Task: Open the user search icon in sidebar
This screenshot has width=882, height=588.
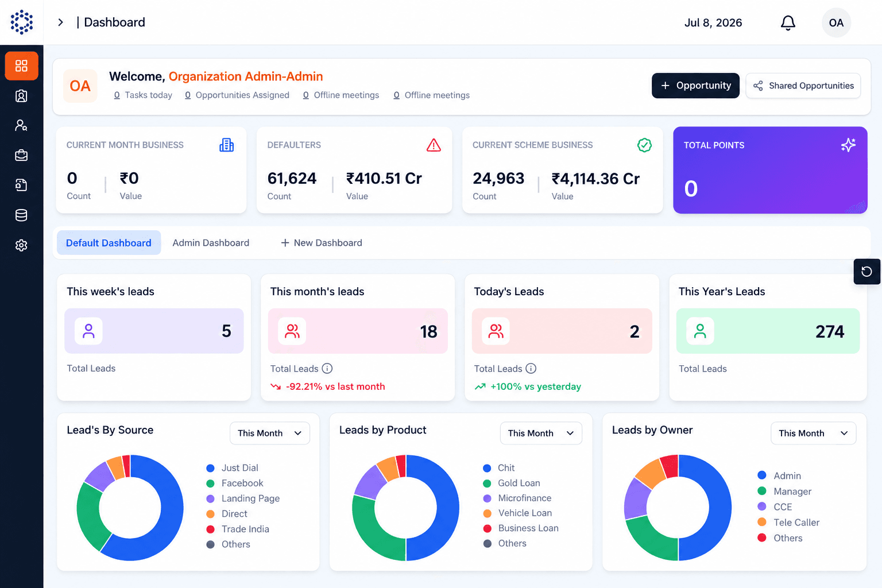Action: point(21,125)
